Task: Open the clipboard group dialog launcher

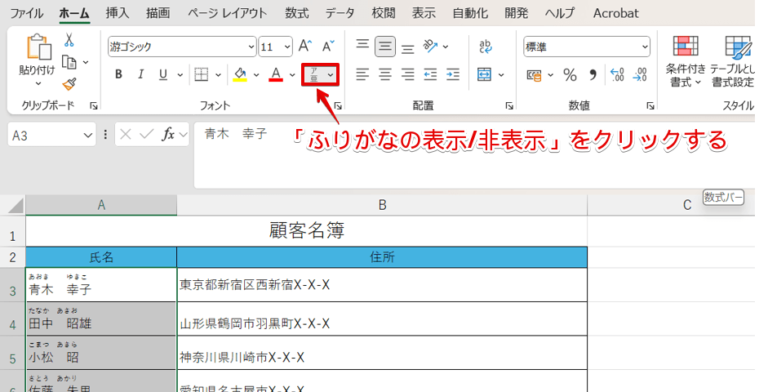Action: tap(93, 106)
